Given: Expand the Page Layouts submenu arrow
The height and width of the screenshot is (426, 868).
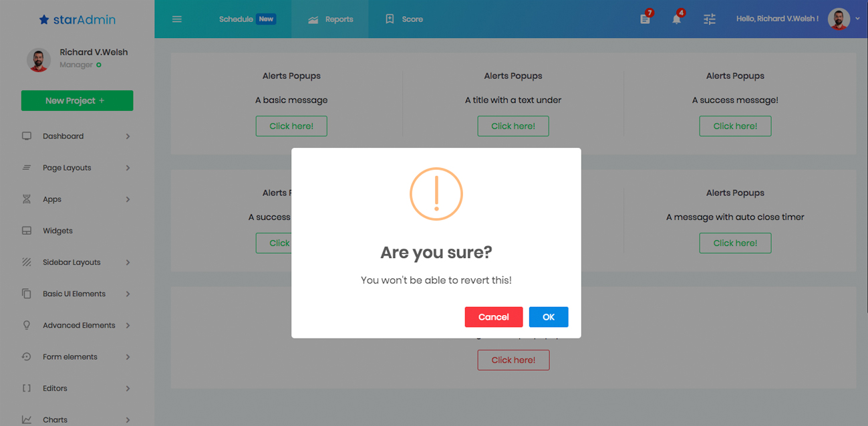Looking at the screenshot, I should pyautogui.click(x=128, y=168).
